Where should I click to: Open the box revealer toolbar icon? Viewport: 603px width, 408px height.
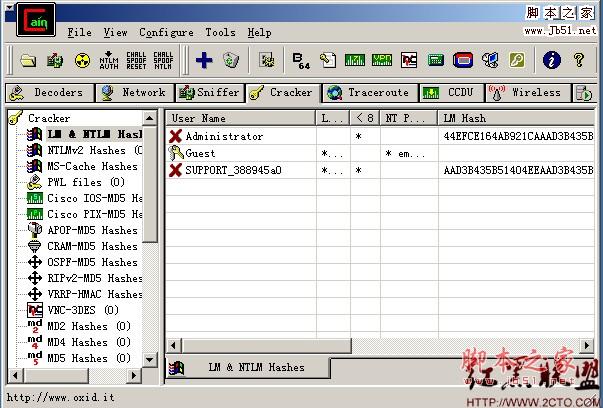point(463,60)
